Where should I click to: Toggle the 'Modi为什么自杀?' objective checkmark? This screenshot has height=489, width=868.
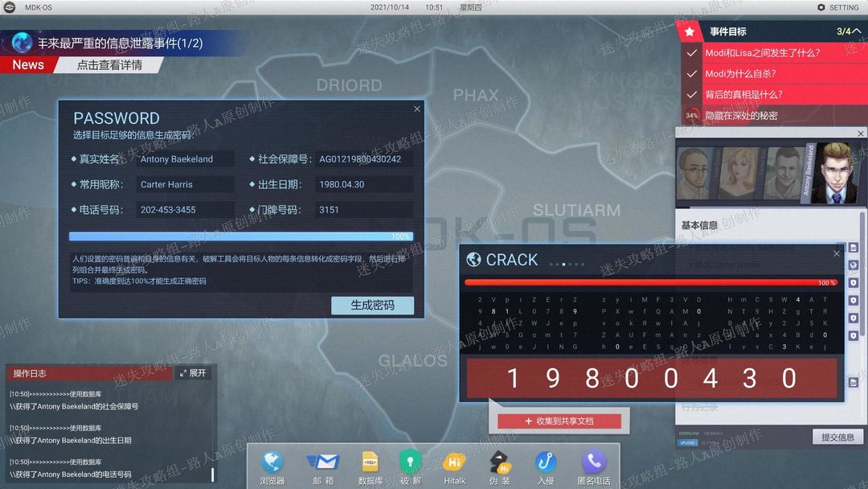(691, 74)
